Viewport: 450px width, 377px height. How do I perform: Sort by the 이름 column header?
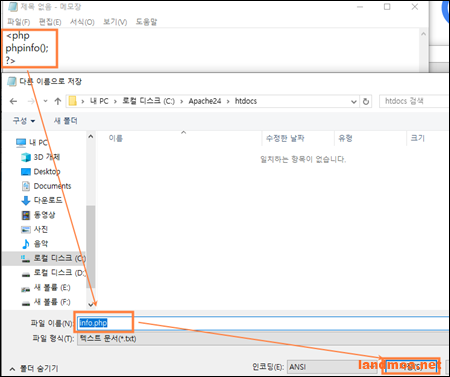(115, 138)
